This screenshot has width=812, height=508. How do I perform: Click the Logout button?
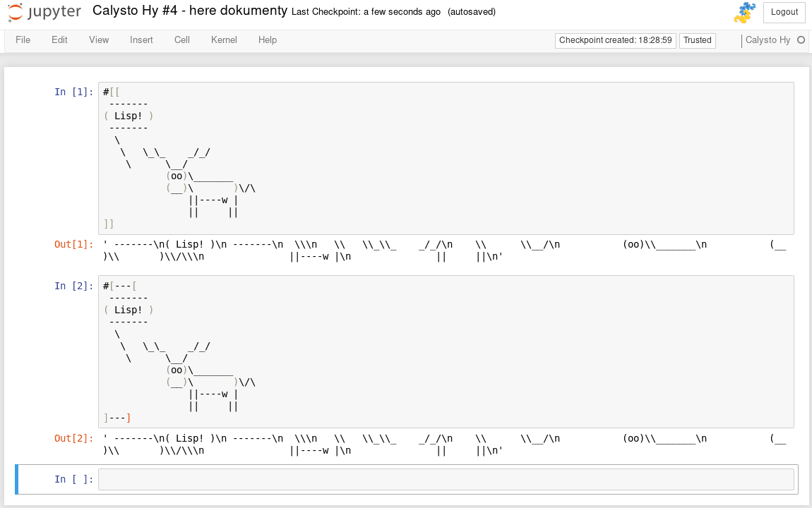pyautogui.click(x=784, y=12)
